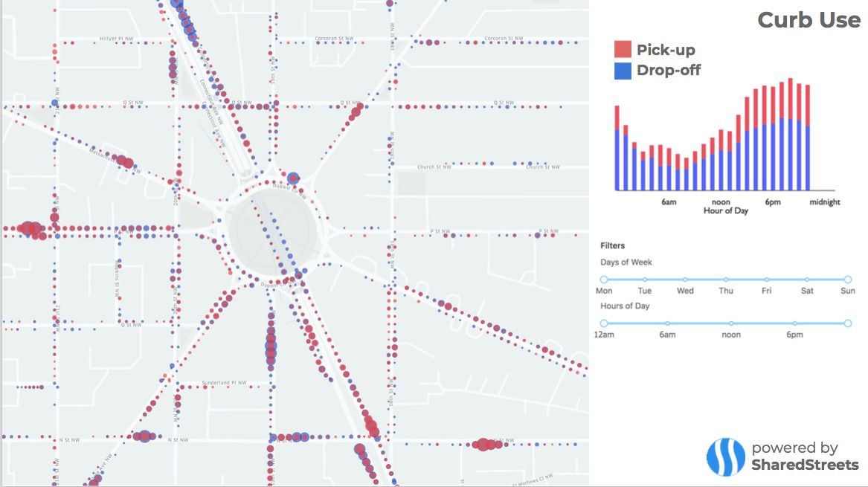868x487 pixels.
Task: Click the first bar of the hourly histogram
Action: point(617,149)
